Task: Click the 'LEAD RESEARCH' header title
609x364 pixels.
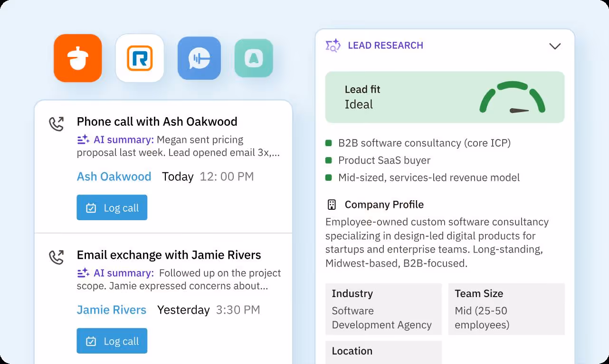Action: (385, 46)
